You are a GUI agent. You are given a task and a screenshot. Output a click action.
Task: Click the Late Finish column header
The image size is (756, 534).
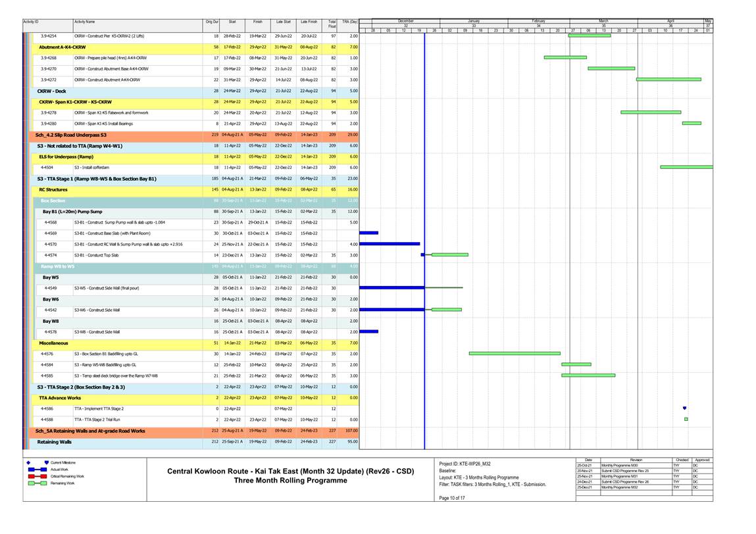(x=309, y=22)
